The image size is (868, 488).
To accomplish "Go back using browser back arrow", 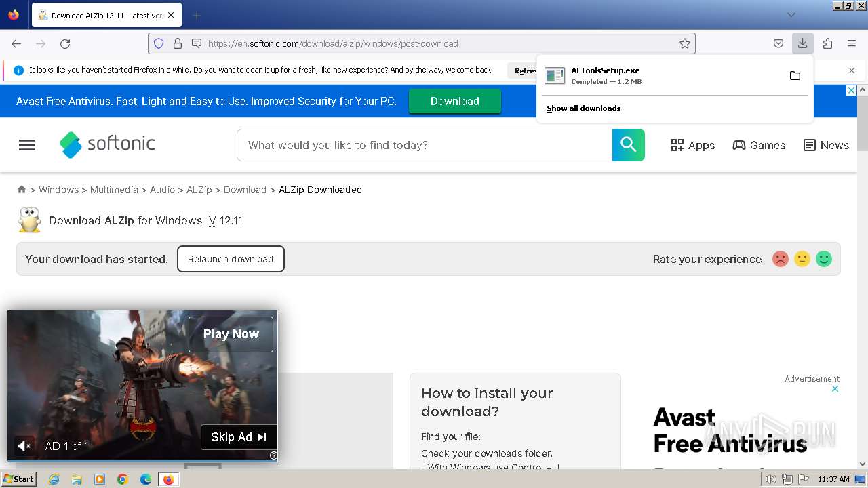I will (16, 43).
